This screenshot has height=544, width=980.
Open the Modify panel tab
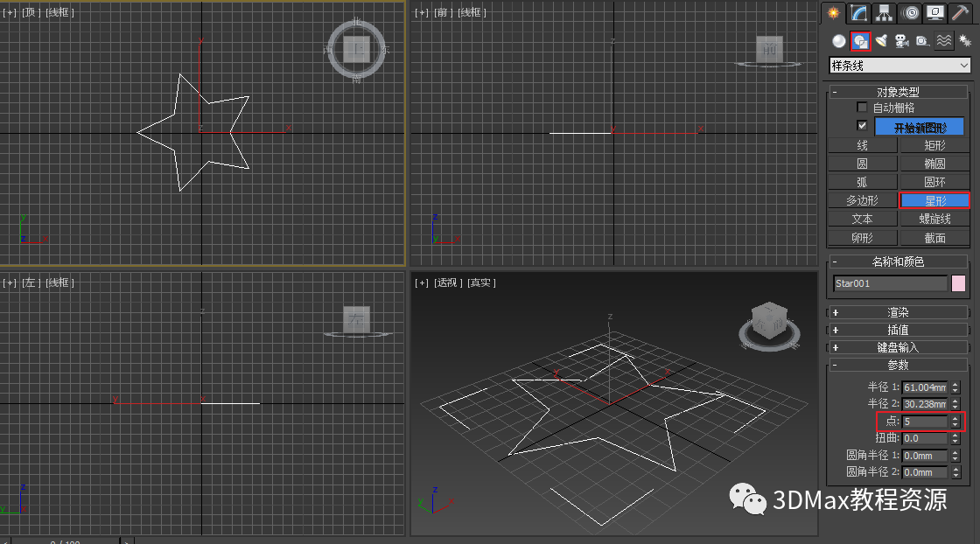858,13
